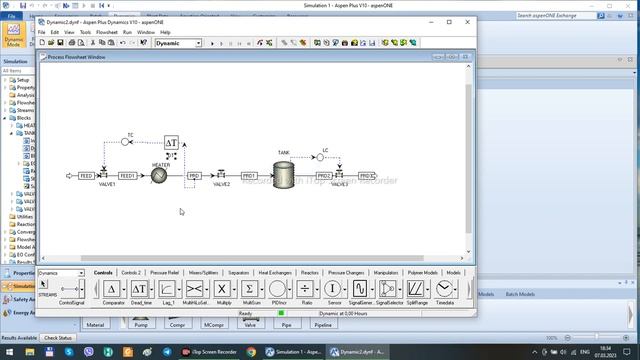Switch to Pressure Relief palette tab
The height and width of the screenshot is (360, 640).
coord(164,273)
